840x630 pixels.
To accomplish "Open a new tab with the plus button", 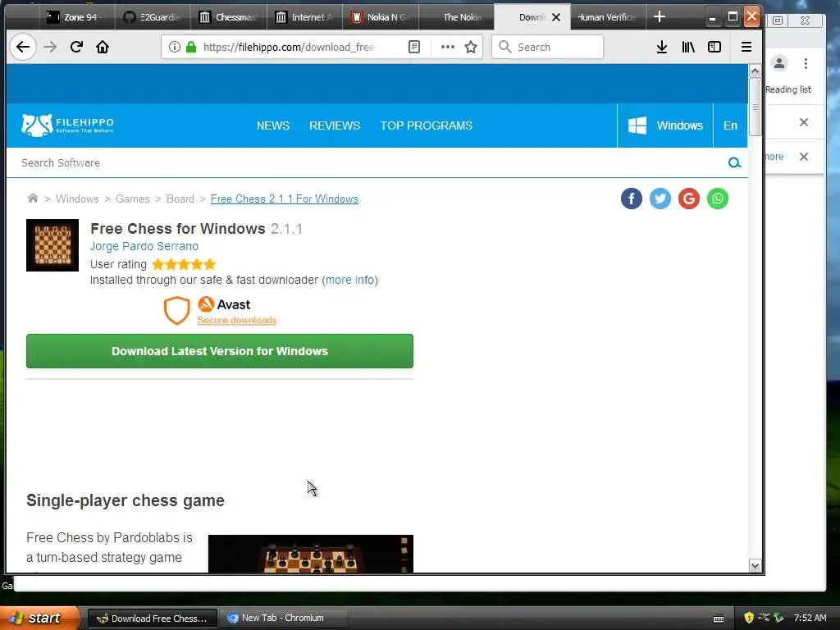I will [x=660, y=17].
